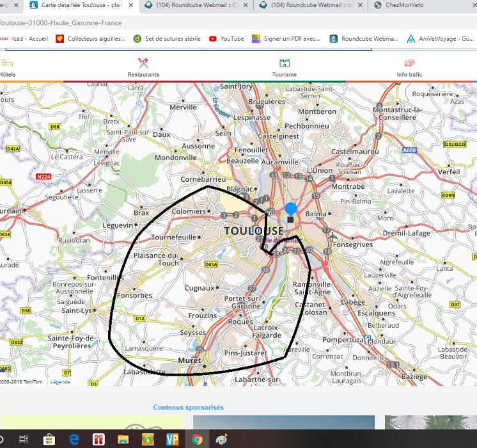The width and height of the screenshot is (477, 448).
Task: Open the green S app in taskbar
Action: click(x=148, y=439)
